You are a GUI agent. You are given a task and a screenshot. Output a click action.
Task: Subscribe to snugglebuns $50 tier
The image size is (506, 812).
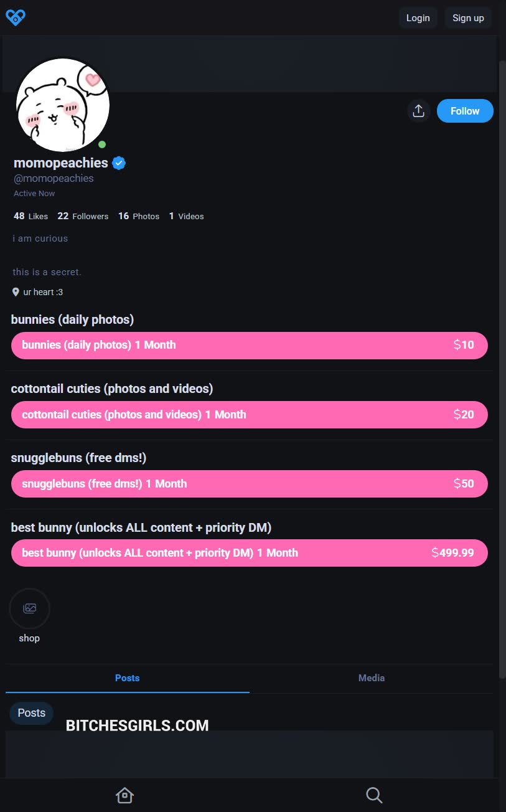point(249,484)
